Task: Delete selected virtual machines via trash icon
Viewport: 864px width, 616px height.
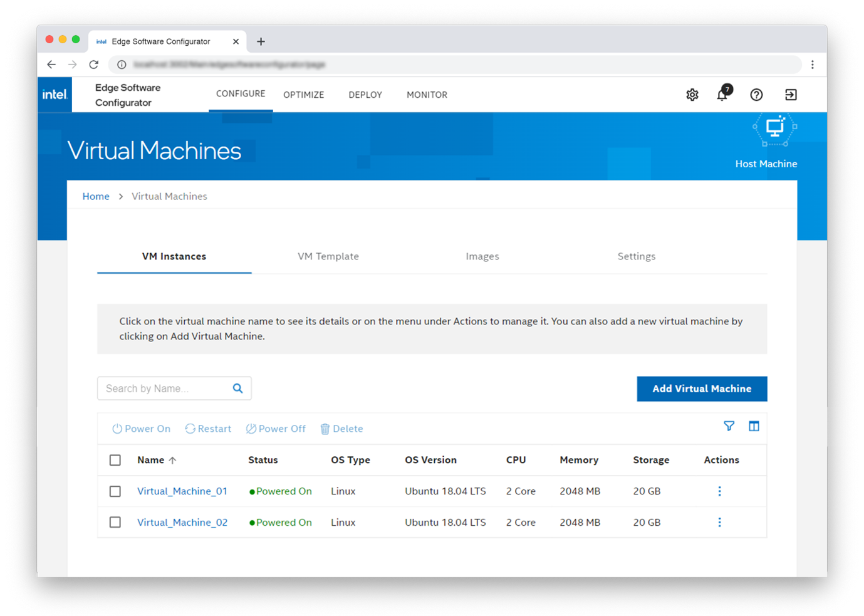Action: pos(341,429)
